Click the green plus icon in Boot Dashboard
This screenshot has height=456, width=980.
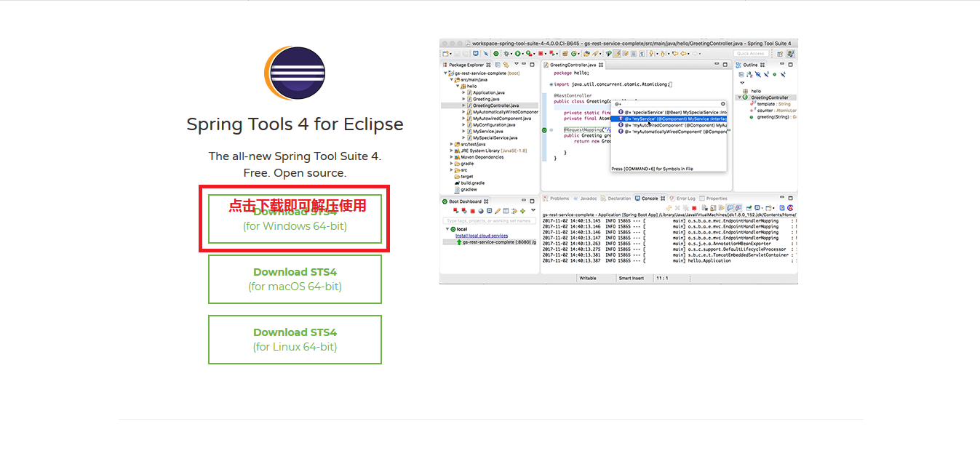click(x=522, y=210)
